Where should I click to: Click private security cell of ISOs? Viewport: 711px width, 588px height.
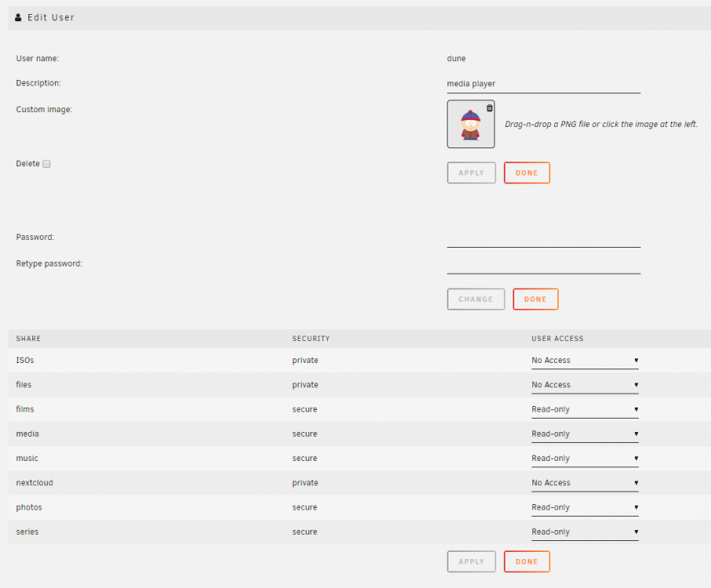[305, 361]
